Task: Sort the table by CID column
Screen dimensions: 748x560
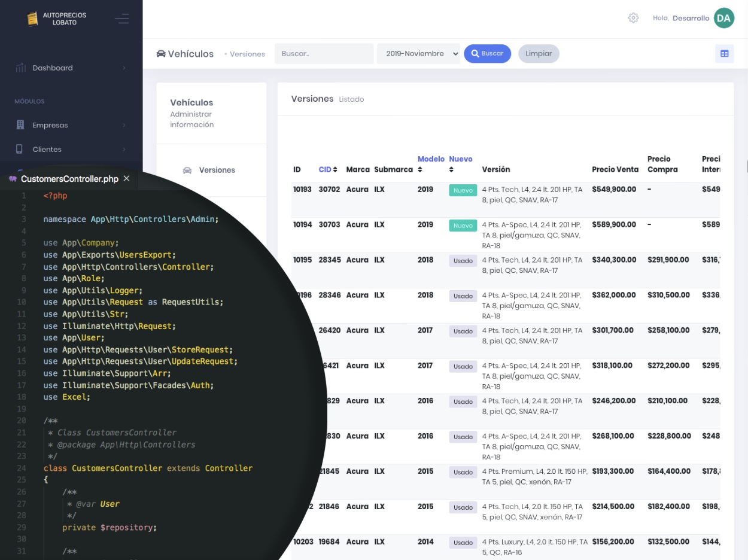Action: (328, 170)
